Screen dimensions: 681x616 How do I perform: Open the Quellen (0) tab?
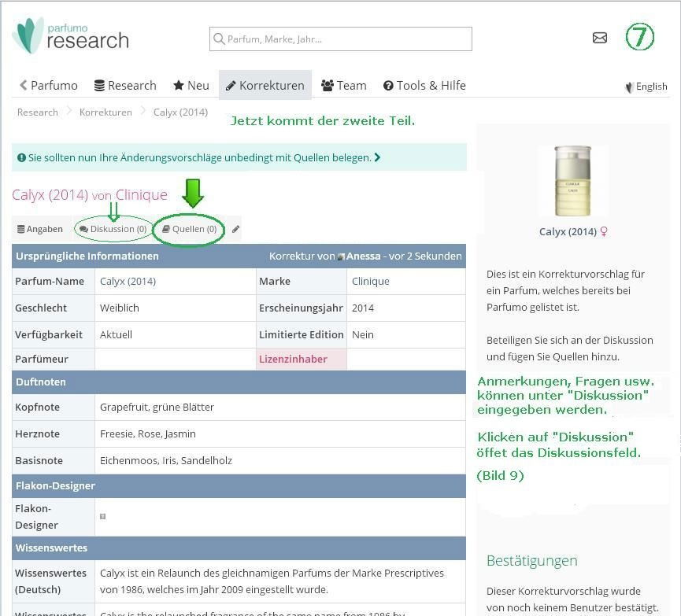(190, 229)
